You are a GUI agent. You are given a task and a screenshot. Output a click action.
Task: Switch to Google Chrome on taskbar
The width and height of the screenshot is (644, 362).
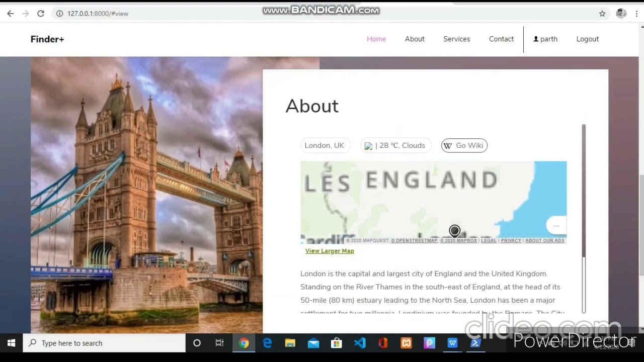click(244, 343)
